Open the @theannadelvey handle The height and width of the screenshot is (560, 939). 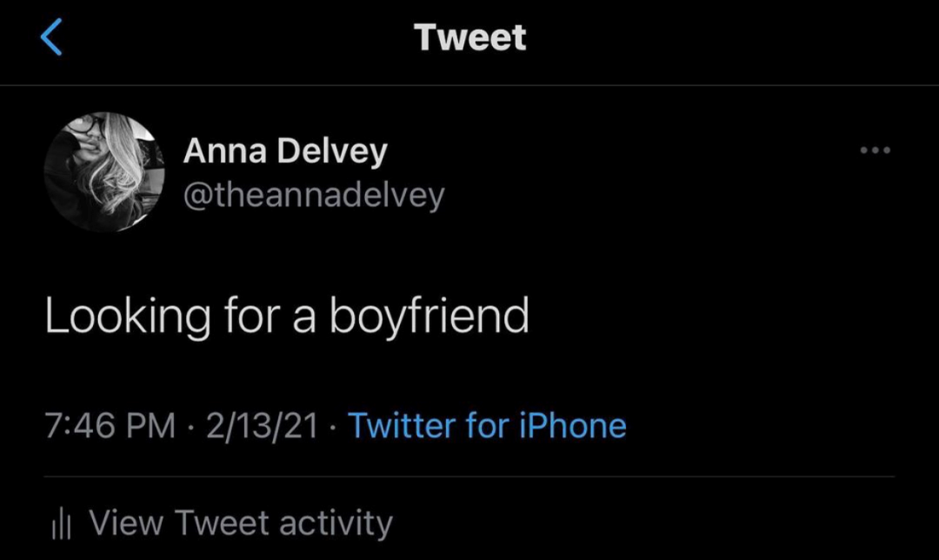(x=313, y=195)
